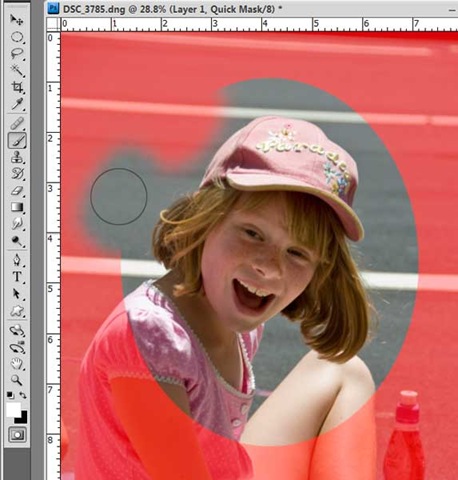Select the Magic Wand tool

tap(17, 71)
